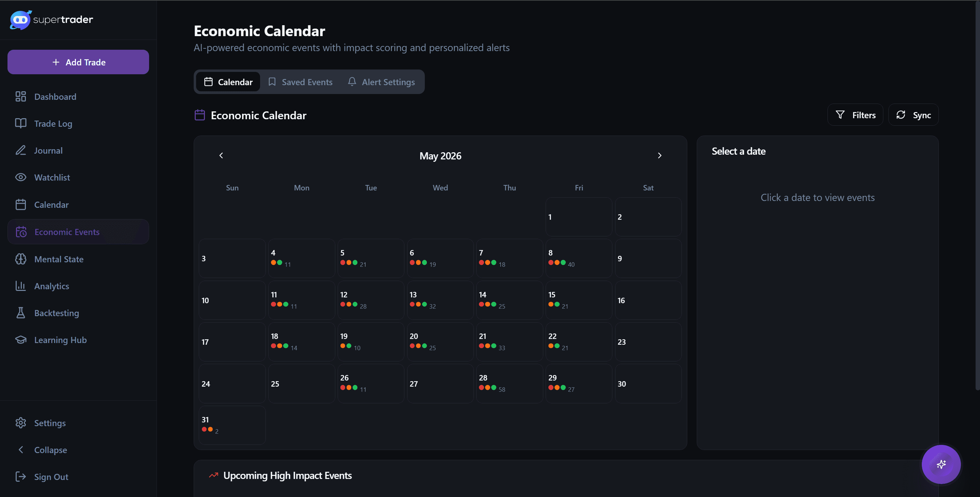The width and height of the screenshot is (980, 497).
Task: Click the Filters funnel icon
Action: [840, 115]
